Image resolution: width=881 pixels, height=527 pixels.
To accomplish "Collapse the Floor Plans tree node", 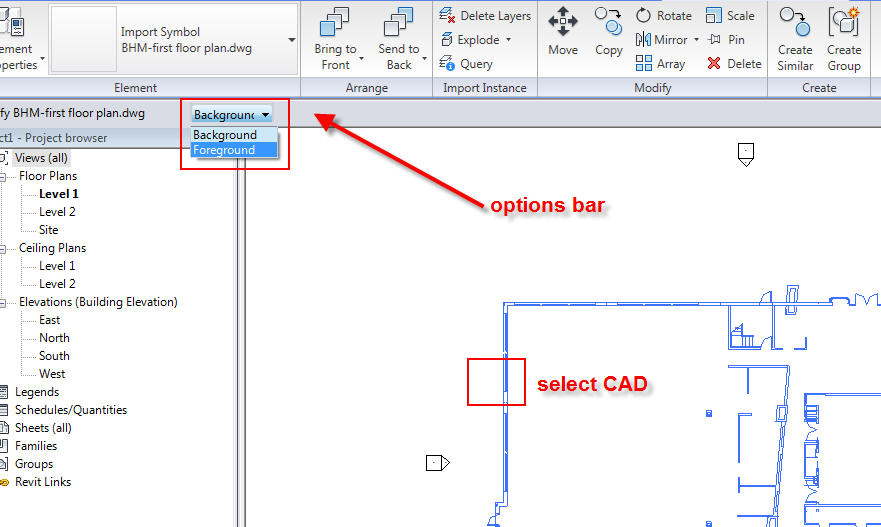I will tap(3, 177).
